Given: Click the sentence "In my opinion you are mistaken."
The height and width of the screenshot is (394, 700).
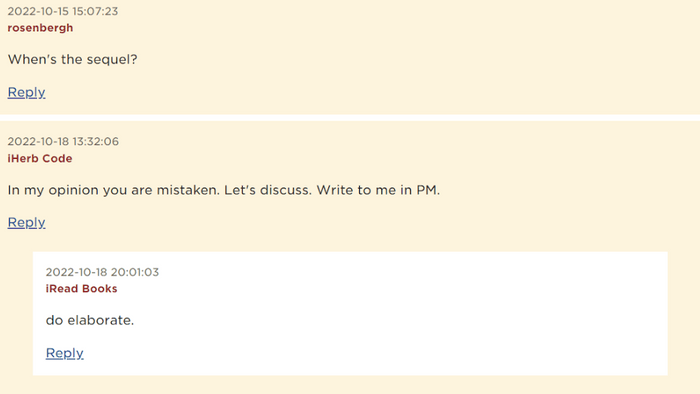Looking at the screenshot, I should 114,190.
